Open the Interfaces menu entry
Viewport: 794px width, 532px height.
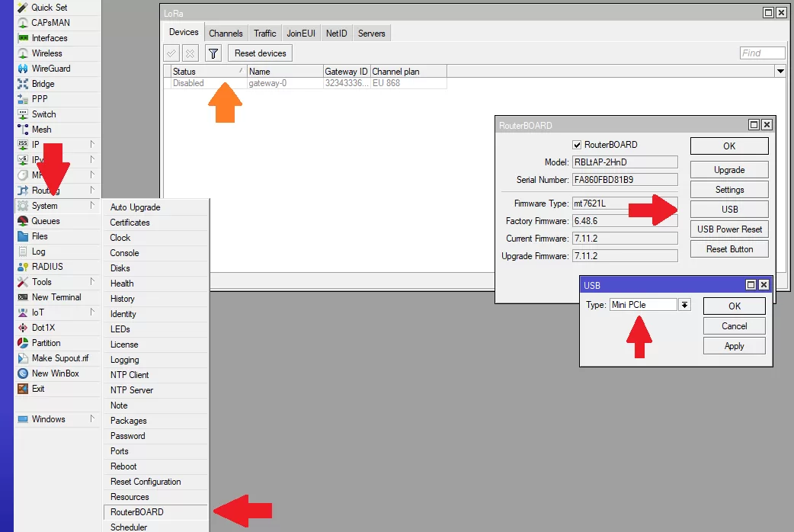(57, 38)
